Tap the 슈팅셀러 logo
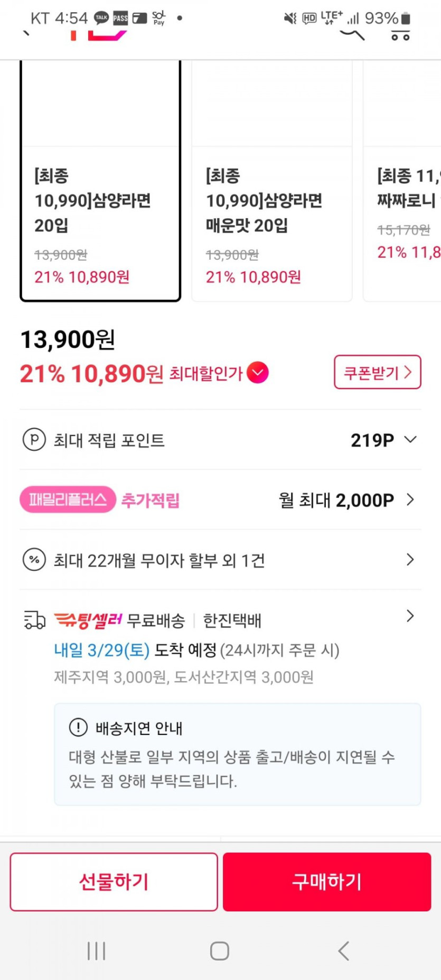This screenshot has height=980, width=441. tap(88, 620)
